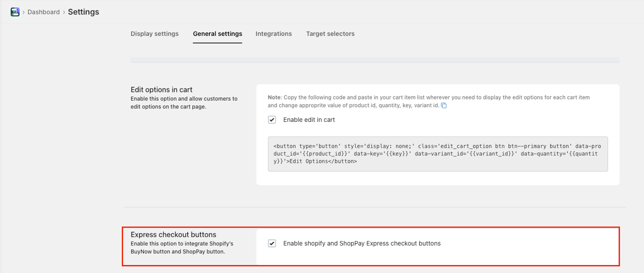This screenshot has width=644, height=273.
Task: Click the 'Express checkout buttons' heading
Action: (173, 234)
